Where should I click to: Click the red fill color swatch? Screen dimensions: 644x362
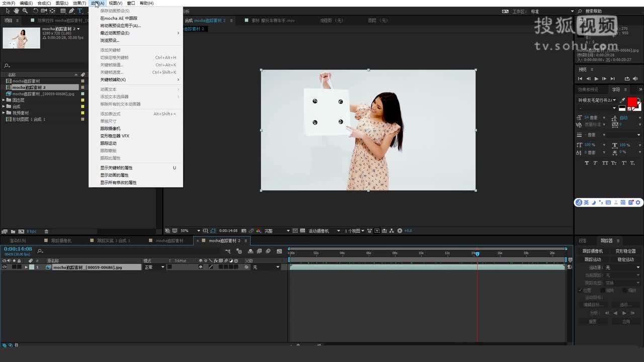[x=632, y=102]
